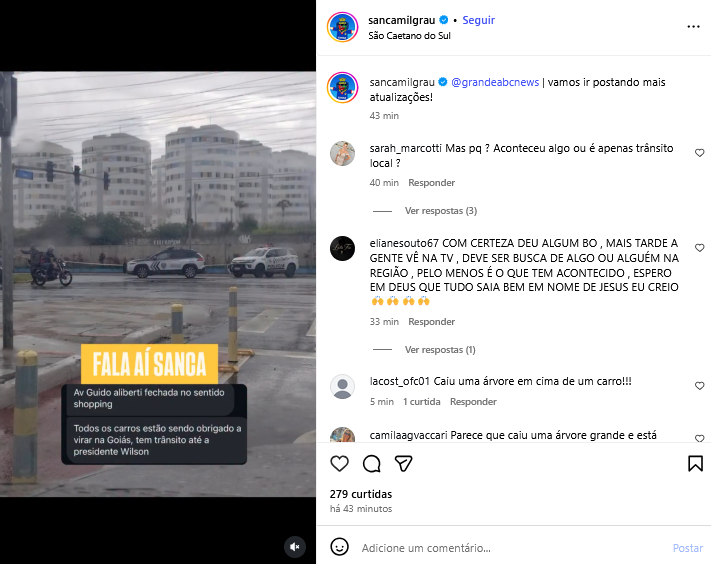Open the São Caetano do Sul location
Image resolution: width=711 pixels, height=564 pixels.
[x=409, y=36]
